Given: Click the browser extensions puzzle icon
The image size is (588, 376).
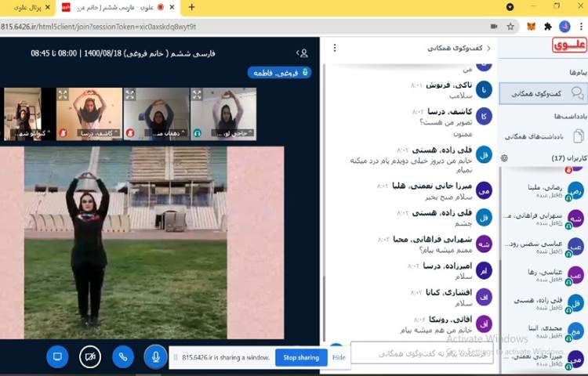Looking at the screenshot, I should click(548, 26).
